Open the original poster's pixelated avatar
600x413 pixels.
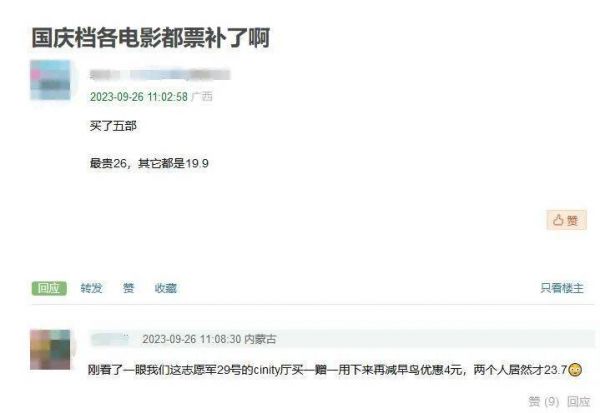(x=51, y=80)
